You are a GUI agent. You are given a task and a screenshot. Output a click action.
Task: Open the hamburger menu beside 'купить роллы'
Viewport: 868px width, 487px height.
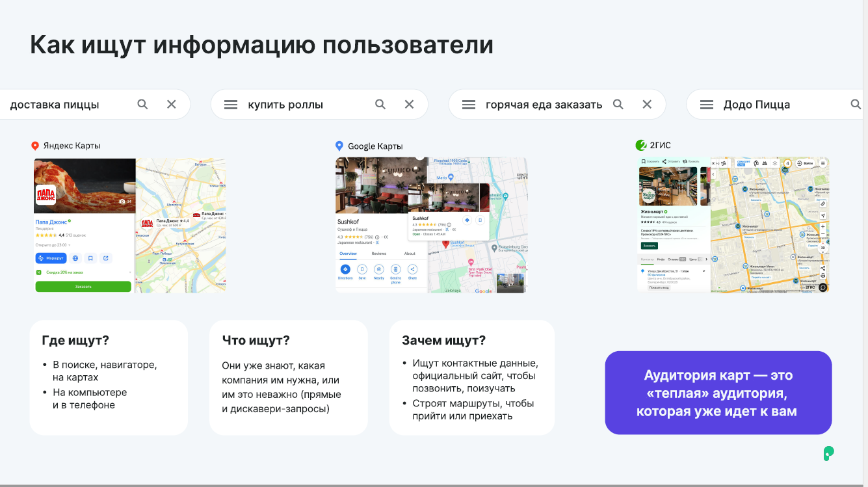(x=231, y=105)
